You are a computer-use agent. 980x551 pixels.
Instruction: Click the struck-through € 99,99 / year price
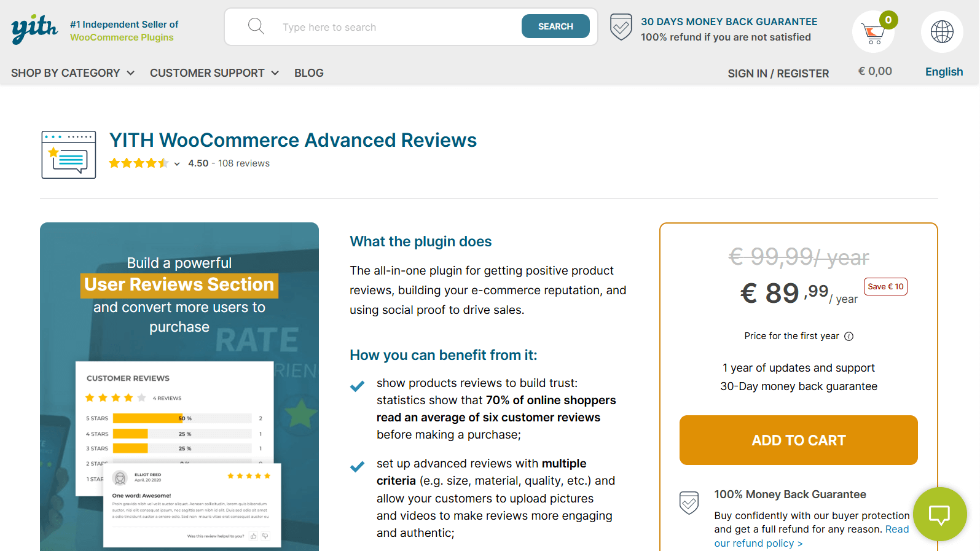[x=799, y=257]
